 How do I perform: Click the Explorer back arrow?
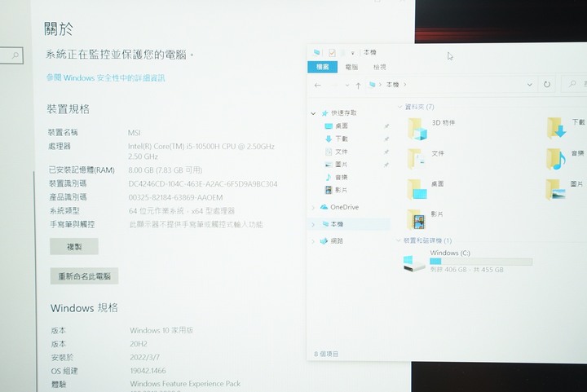tap(318, 86)
